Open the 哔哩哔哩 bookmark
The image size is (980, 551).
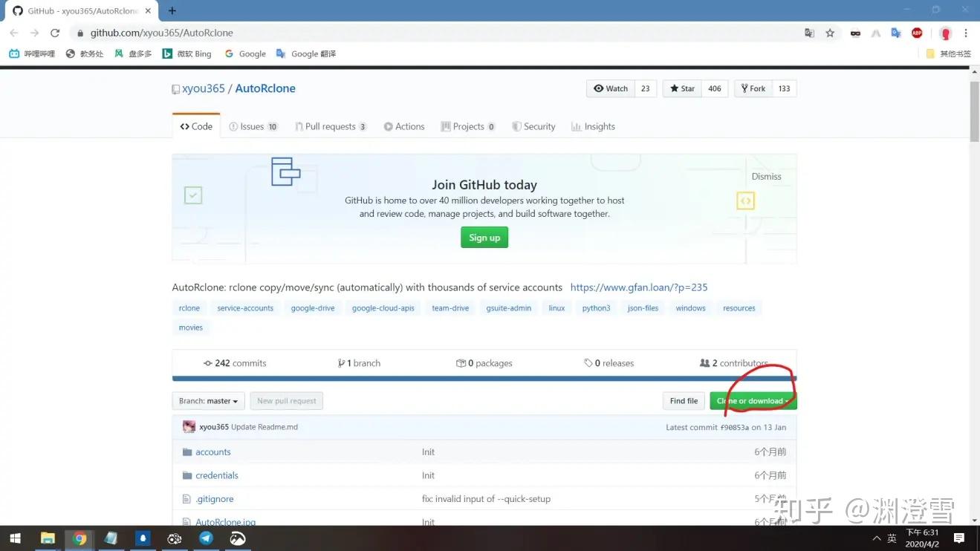pos(32,53)
